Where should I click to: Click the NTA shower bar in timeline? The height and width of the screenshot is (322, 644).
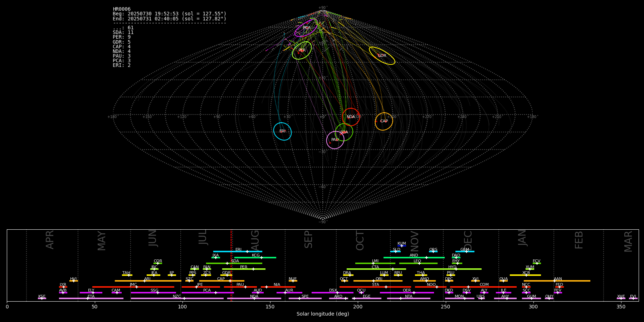coord(409,298)
